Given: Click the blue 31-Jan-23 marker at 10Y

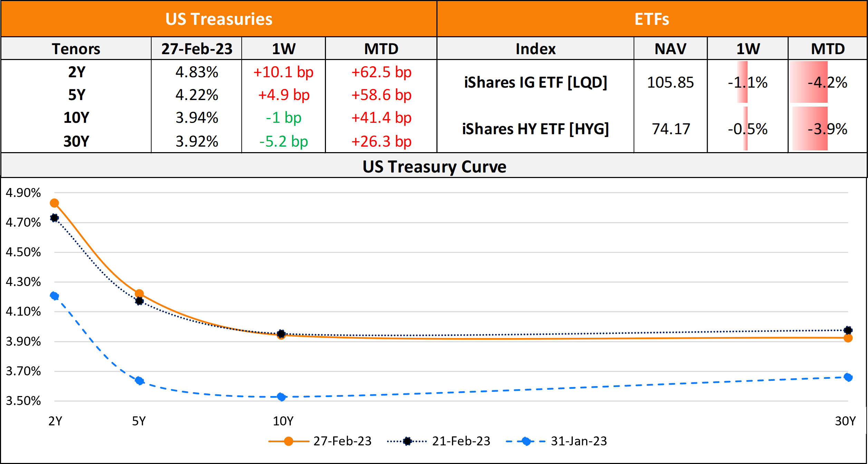Looking at the screenshot, I should [281, 397].
